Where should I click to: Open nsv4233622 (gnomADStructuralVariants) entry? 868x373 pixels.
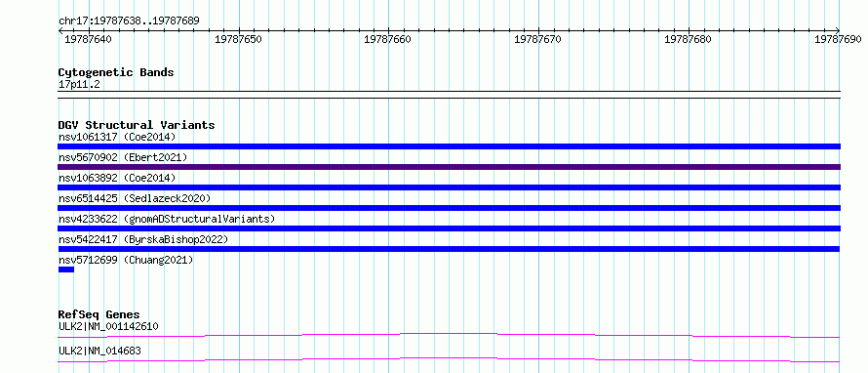coord(167,219)
